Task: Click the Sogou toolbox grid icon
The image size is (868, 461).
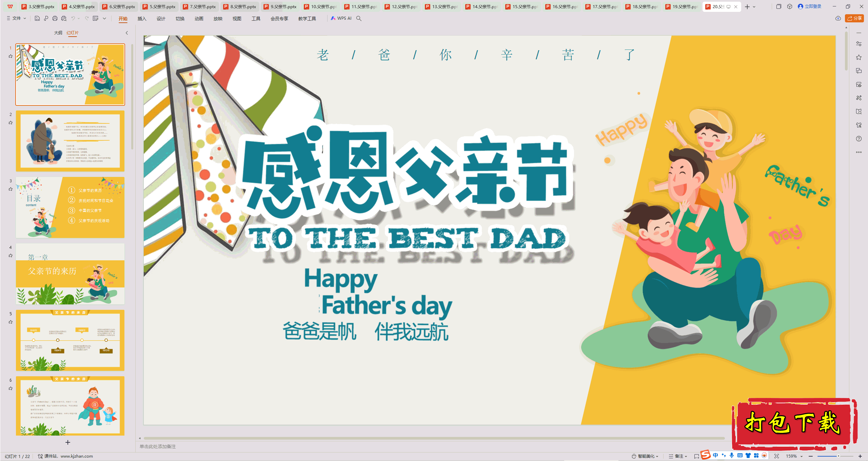Action: (x=756, y=456)
